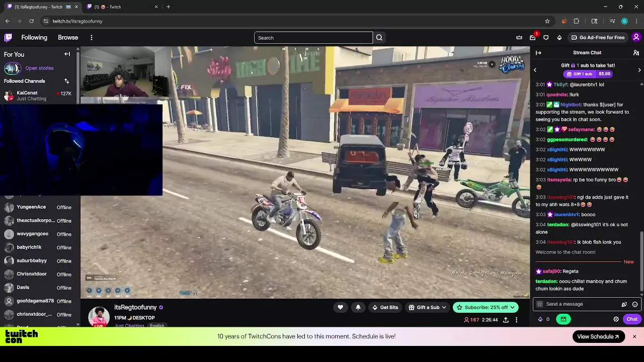Open wavygangceo offline channel

(39, 234)
